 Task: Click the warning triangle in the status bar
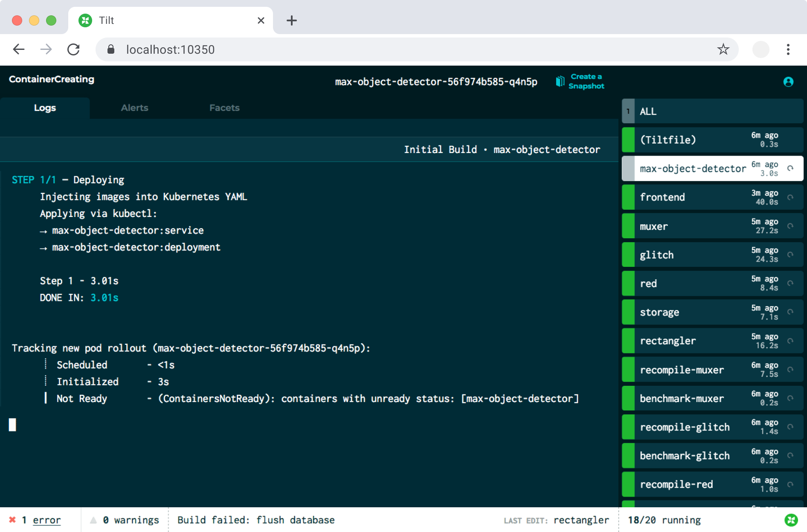tap(93, 520)
